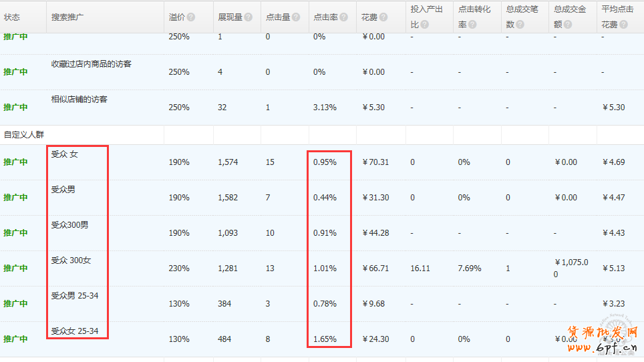Click 推广中 status in 受众 女 row

[15, 162]
